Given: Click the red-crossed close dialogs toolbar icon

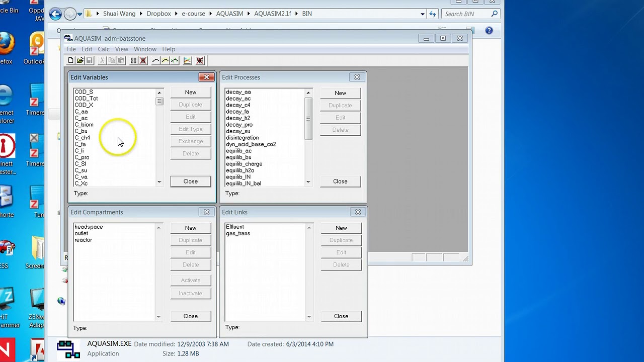Looking at the screenshot, I should 143,60.
